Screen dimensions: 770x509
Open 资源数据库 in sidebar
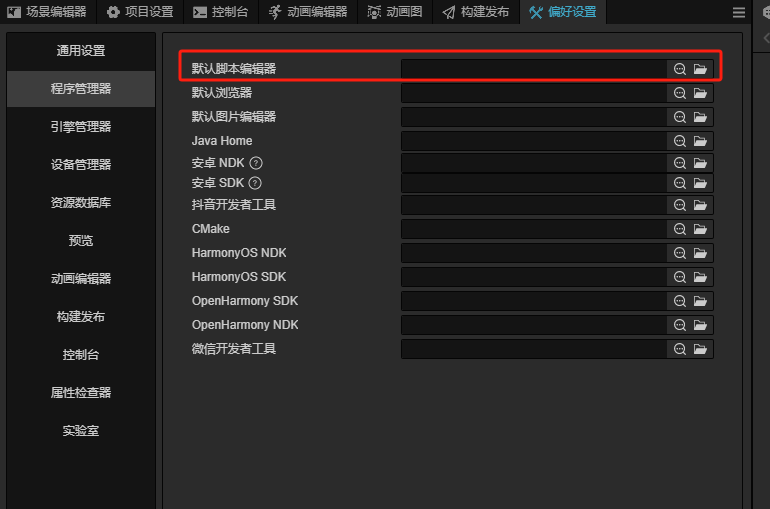click(x=81, y=203)
